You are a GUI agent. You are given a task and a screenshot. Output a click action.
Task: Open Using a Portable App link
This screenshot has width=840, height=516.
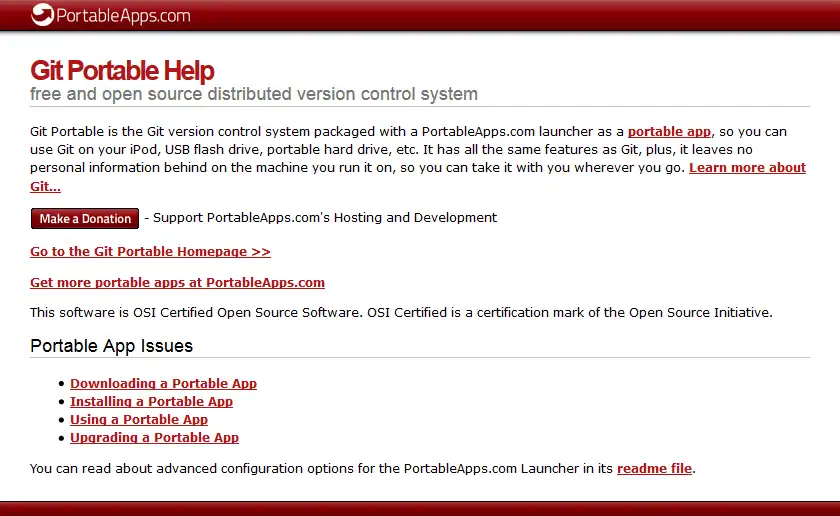[139, 420]
